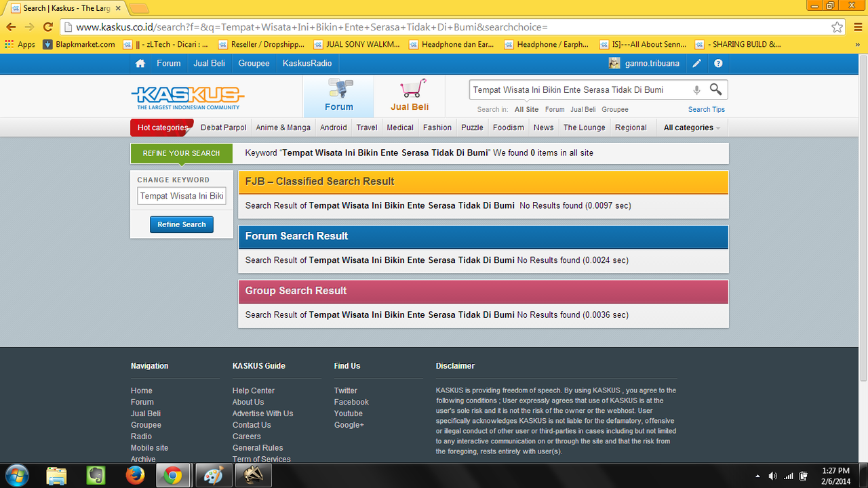Click the Change Keyword input field

click(x=182, y=196)
